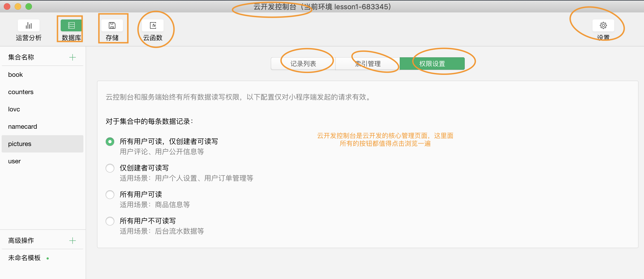Viewport: 644px width, 279px height.
Task: Open the 设置 gear icon
Action: coord(603,26)
